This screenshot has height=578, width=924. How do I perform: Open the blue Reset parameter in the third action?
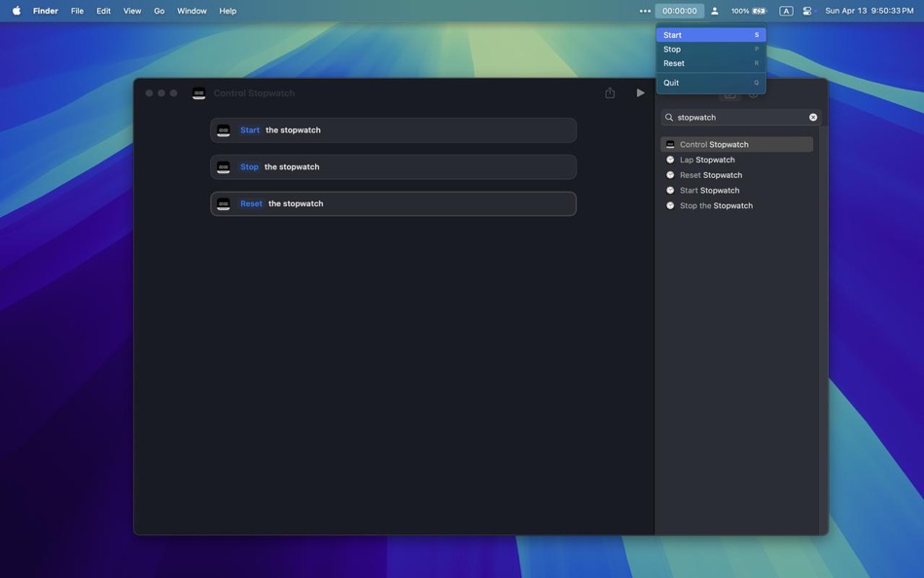click(x=251, y=203)
